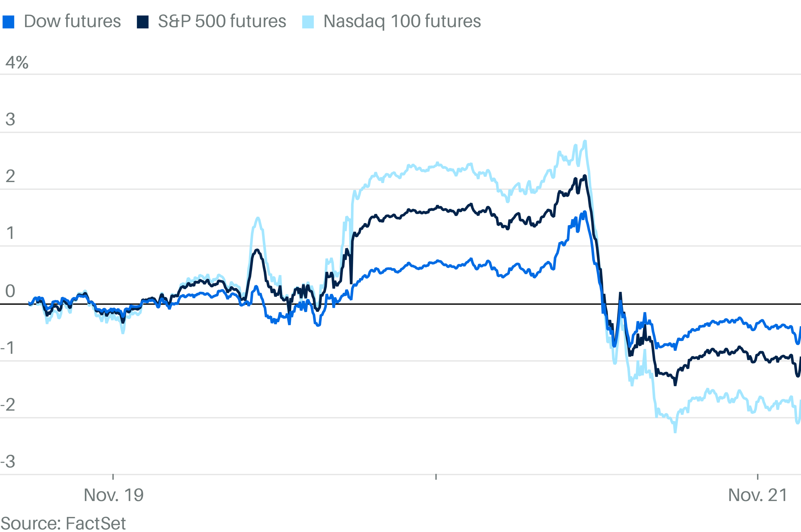The width and height of the screenshot is (801, 532).
Task: Click the y-axis label for 1
Action: pos(10,233)
